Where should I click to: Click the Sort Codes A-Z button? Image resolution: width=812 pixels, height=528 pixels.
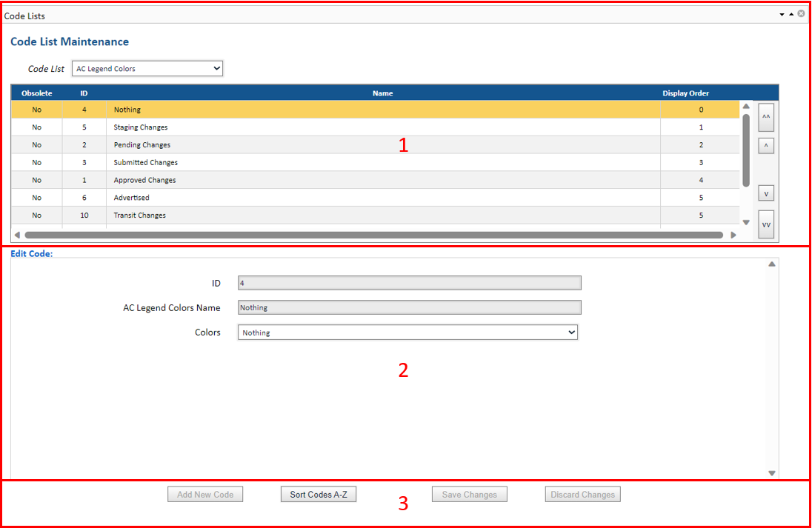coord(319,495)
